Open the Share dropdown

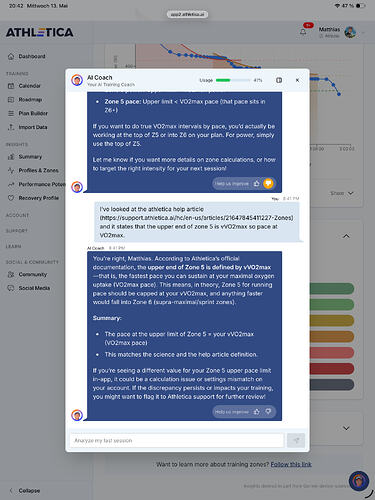342,193
